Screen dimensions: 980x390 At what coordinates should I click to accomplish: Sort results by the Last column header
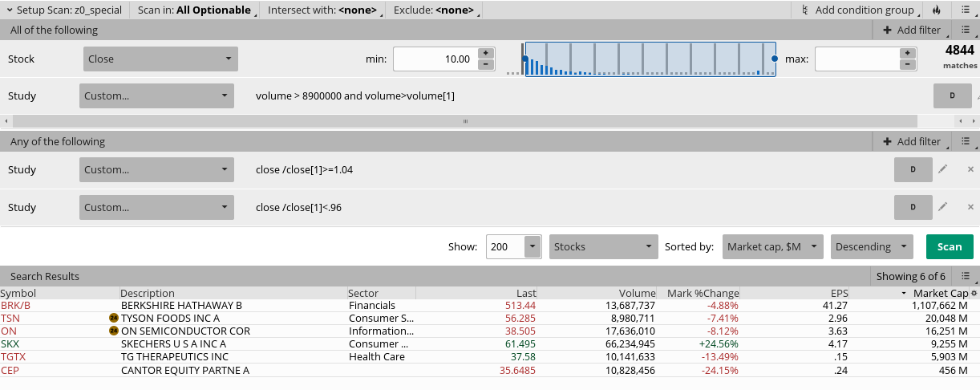(526, 294)
